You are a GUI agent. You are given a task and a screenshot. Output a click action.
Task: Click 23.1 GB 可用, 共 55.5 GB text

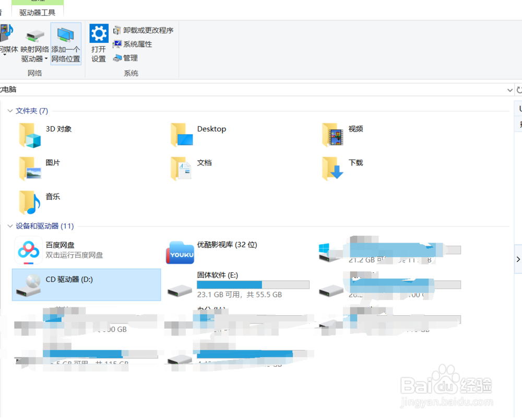[240, 295]
